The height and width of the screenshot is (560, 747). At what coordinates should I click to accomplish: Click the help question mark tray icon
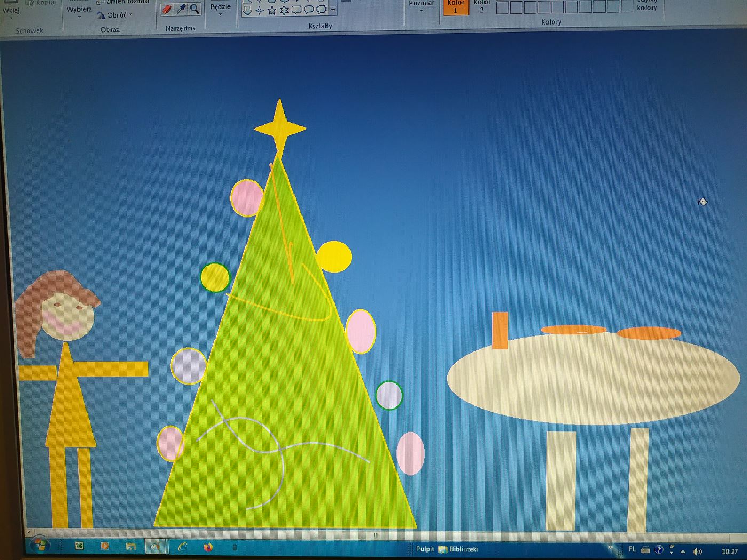659,550
